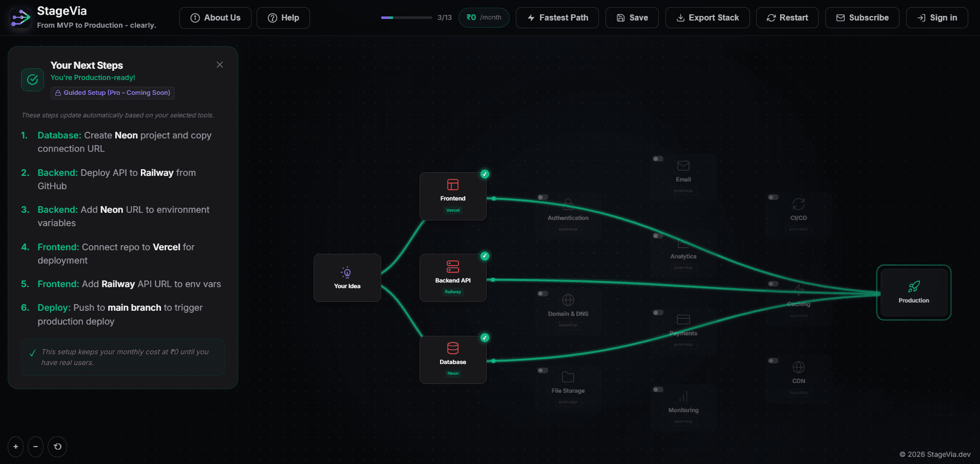Click the 3/13 progress bar
This screenshot has height=464, width=980.
[x=406, y=17]
